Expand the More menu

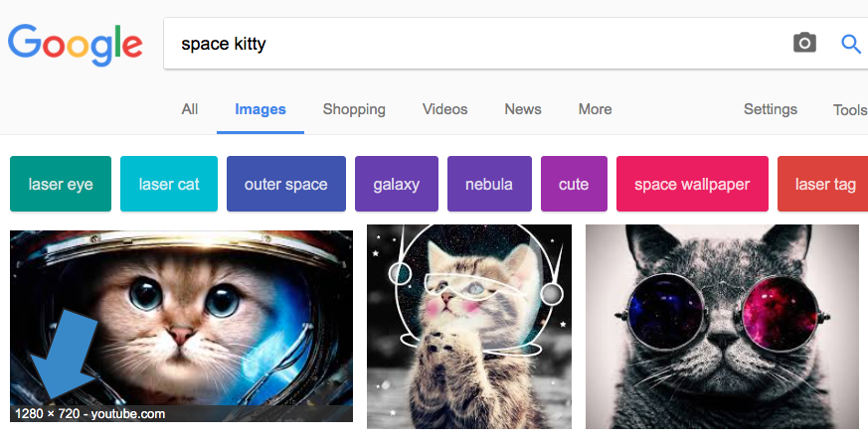[x=595, y=109]
